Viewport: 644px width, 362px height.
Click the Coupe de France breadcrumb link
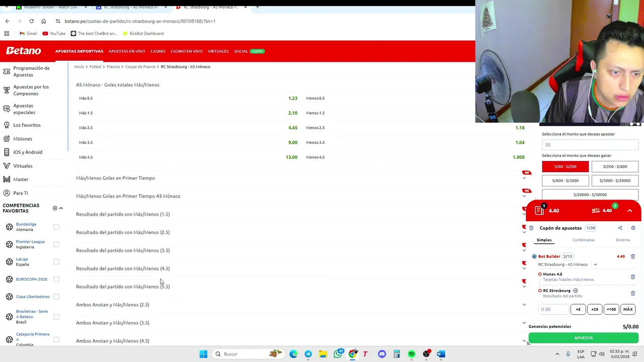140,66
